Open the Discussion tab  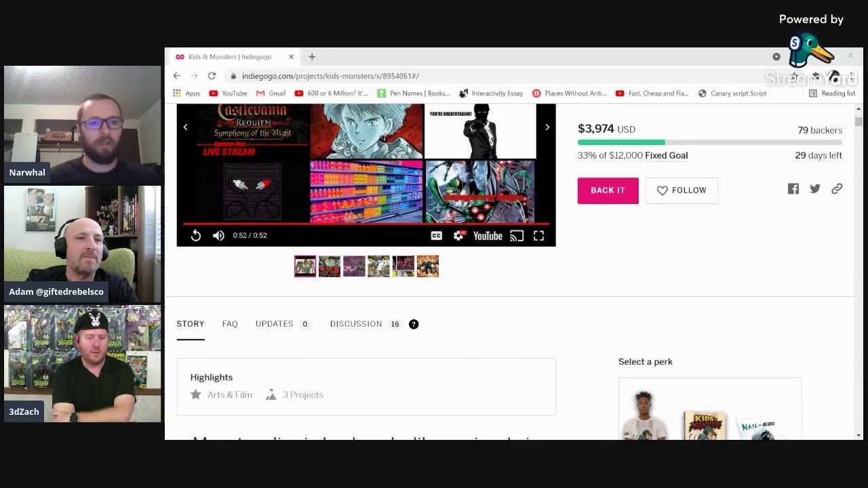click(x=356, y=324)
